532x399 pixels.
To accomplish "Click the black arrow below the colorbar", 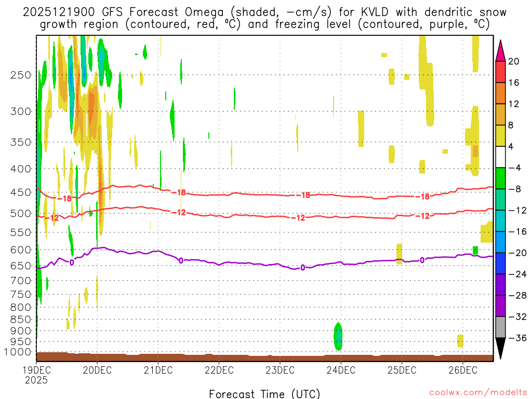I will coord(500,349).
